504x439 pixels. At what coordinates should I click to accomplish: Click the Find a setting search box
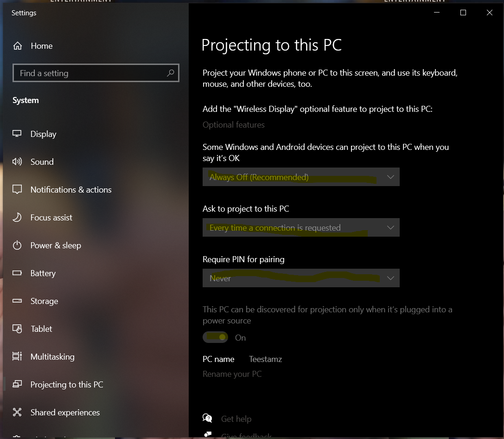point(90,73)
